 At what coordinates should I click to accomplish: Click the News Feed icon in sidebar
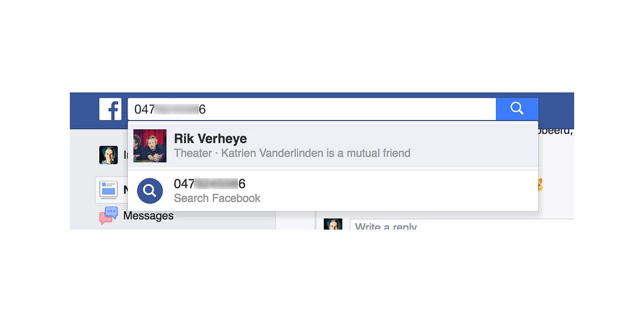coord(108,190)
